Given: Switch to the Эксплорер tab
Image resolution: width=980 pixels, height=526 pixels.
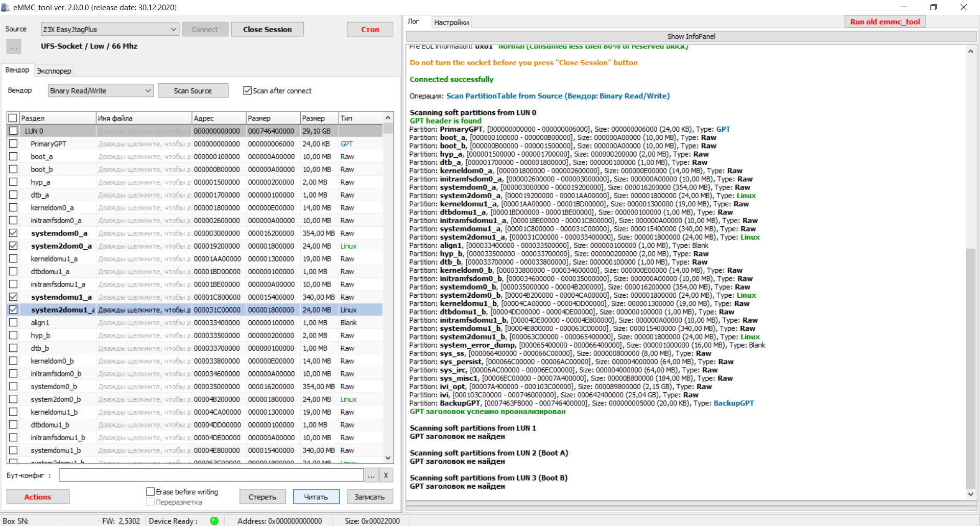Looking at the screenshot, I should click(x=54, y=71).
